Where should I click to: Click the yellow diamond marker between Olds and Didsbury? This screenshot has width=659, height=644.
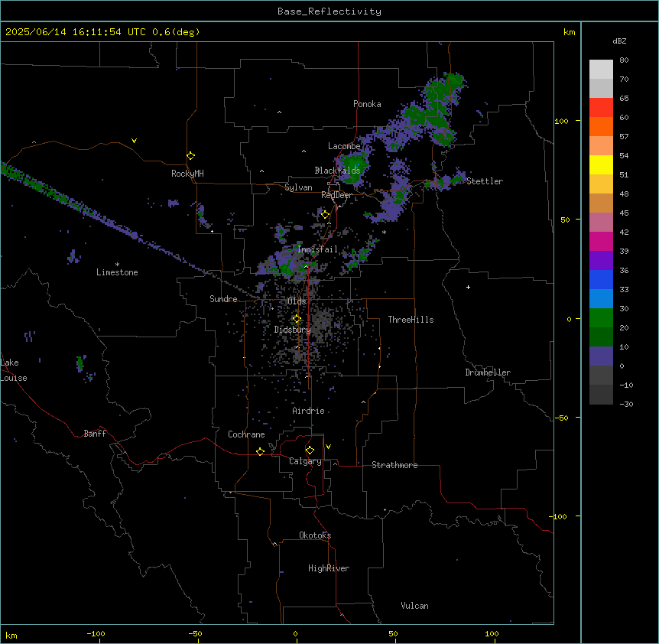point(297,319)
